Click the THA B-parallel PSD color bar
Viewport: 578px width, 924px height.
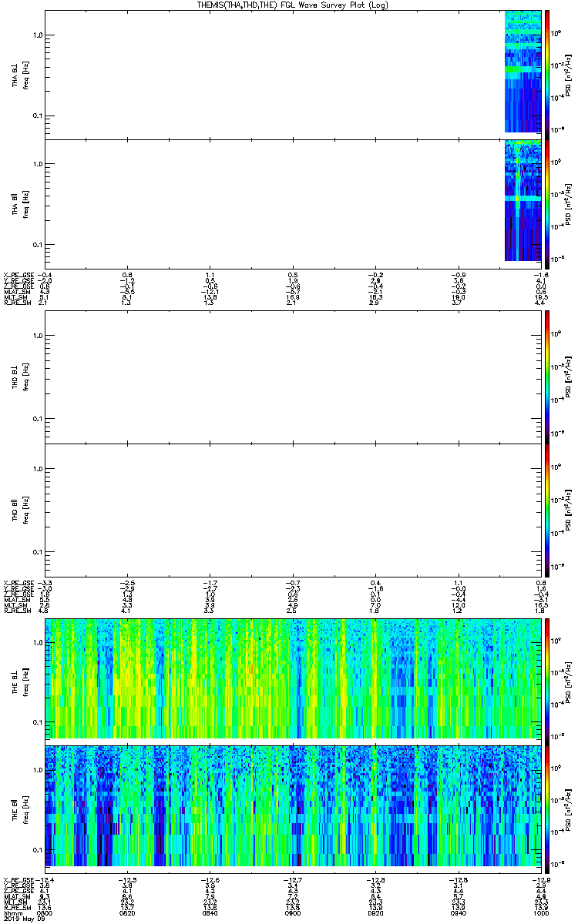(x=546, y=203)
